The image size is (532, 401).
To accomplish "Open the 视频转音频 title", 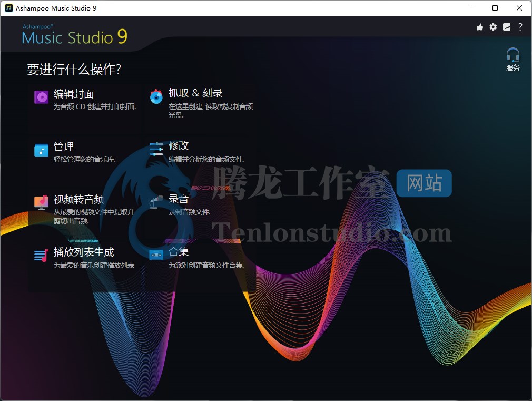I will [78, 199].
